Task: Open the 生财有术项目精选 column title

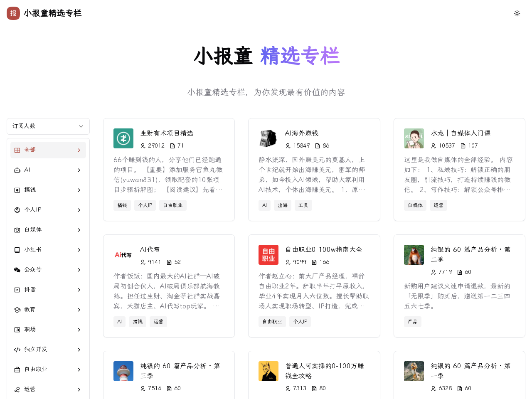Action: pos(167,133)
